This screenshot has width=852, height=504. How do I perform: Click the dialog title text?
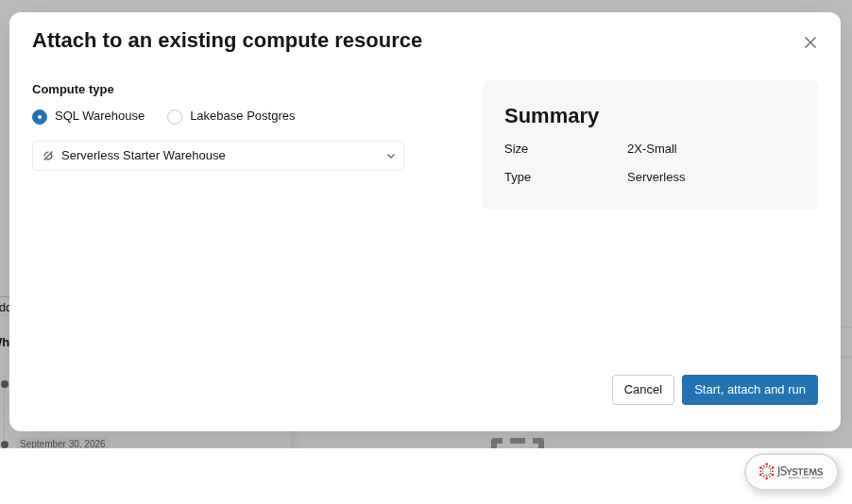pos(227,41)
